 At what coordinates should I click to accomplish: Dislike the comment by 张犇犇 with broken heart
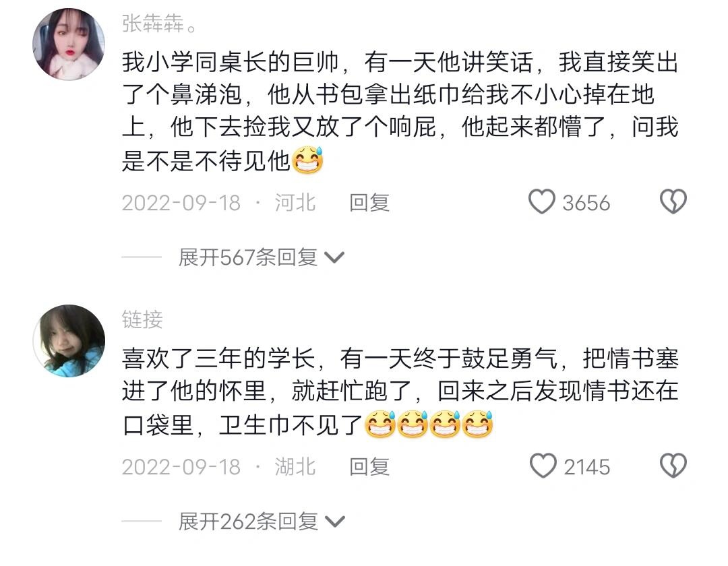[673, 201]
